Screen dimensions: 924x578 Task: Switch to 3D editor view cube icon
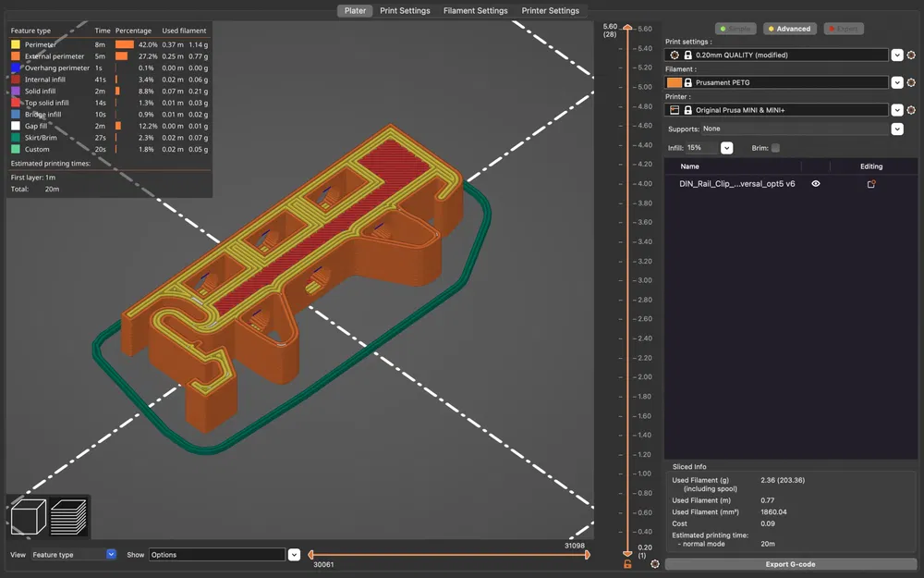click(28, 517)
